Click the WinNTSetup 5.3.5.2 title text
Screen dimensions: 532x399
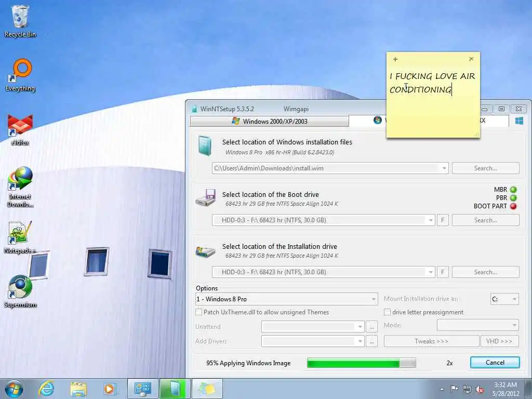(227, 109)
